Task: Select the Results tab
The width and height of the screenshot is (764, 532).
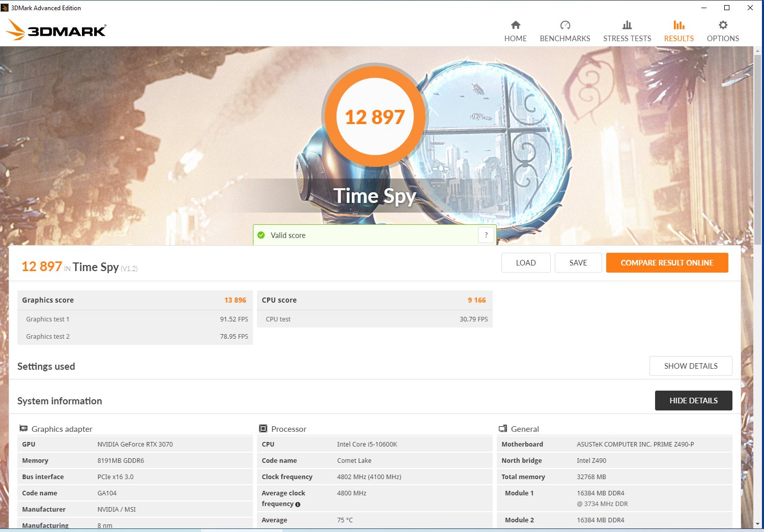Action: click(x=679, y=31)
